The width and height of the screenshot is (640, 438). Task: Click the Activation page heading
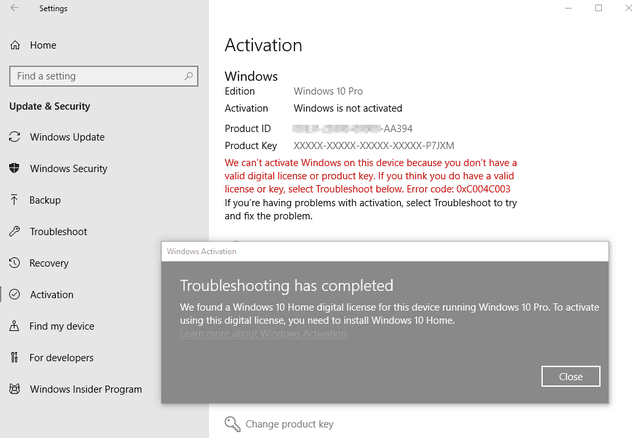[x=263, y=45]
